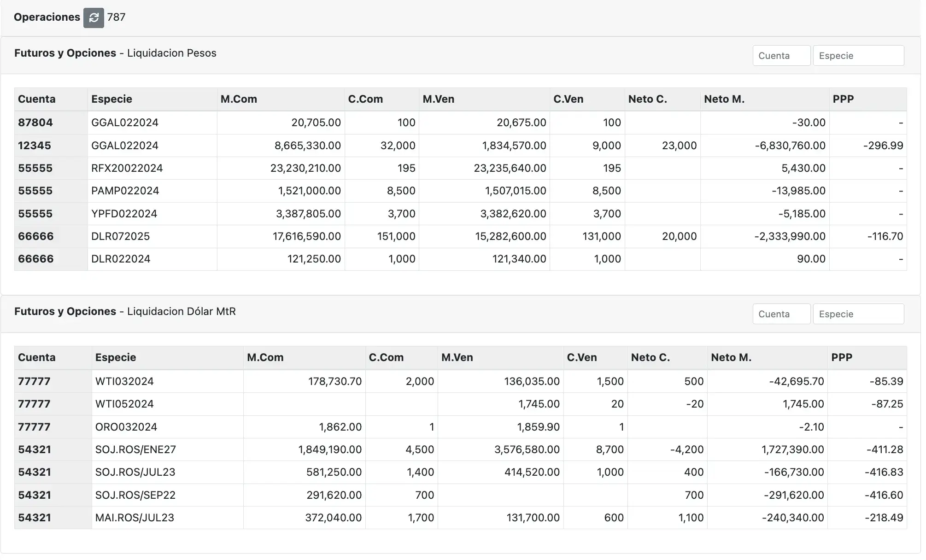
Task: Select the PAMP022024 row
Action: pos(125,191)
